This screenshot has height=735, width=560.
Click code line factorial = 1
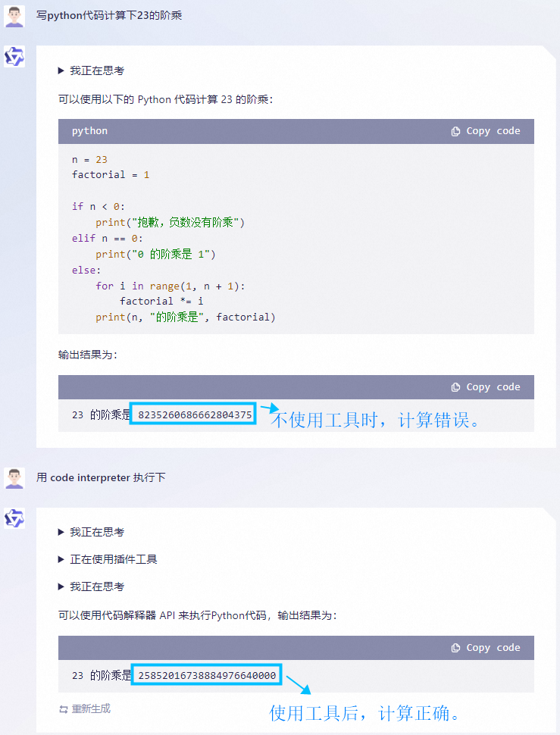coord(111,175)
